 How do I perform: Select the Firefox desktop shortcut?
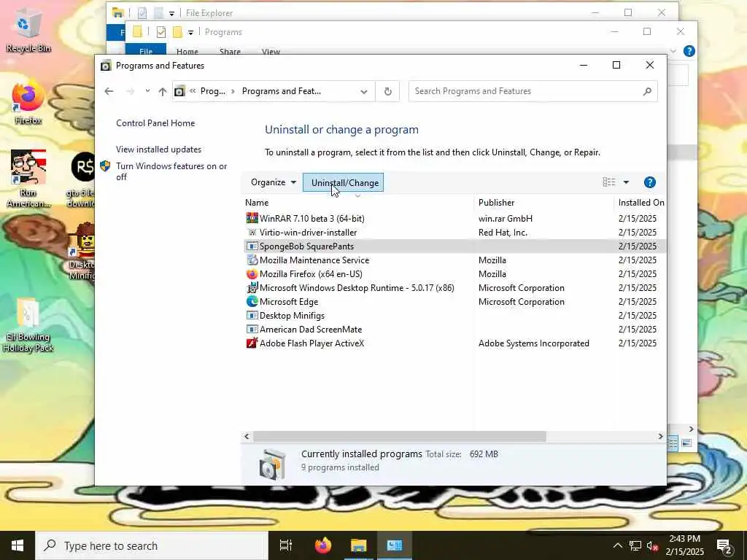click(x=28, y=104)
